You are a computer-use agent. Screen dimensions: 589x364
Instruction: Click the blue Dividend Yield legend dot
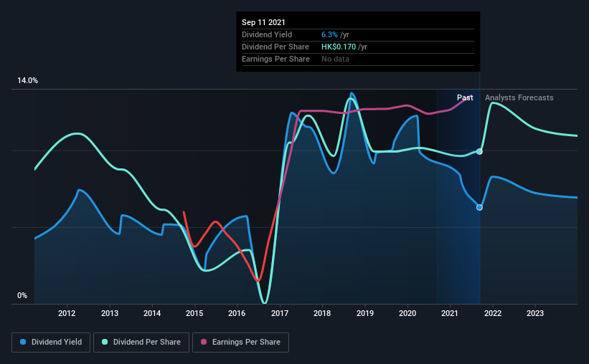(23, 342)
